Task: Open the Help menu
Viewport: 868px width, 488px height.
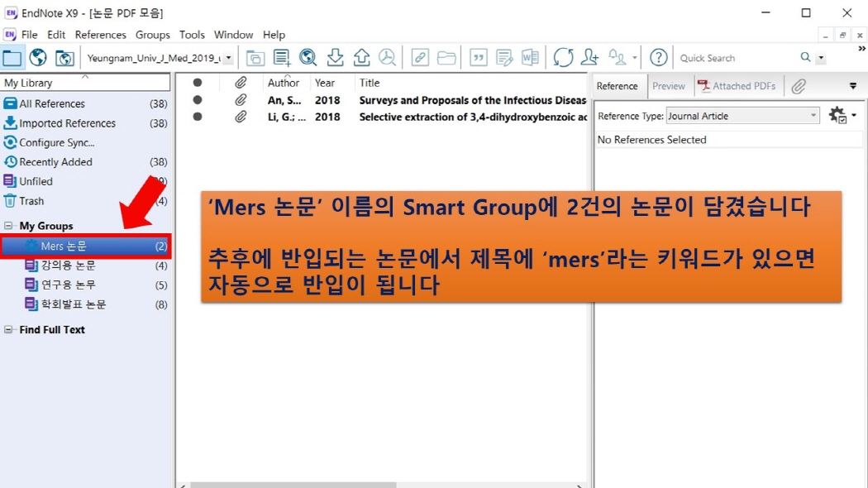Action: click(x=274, y=35)
